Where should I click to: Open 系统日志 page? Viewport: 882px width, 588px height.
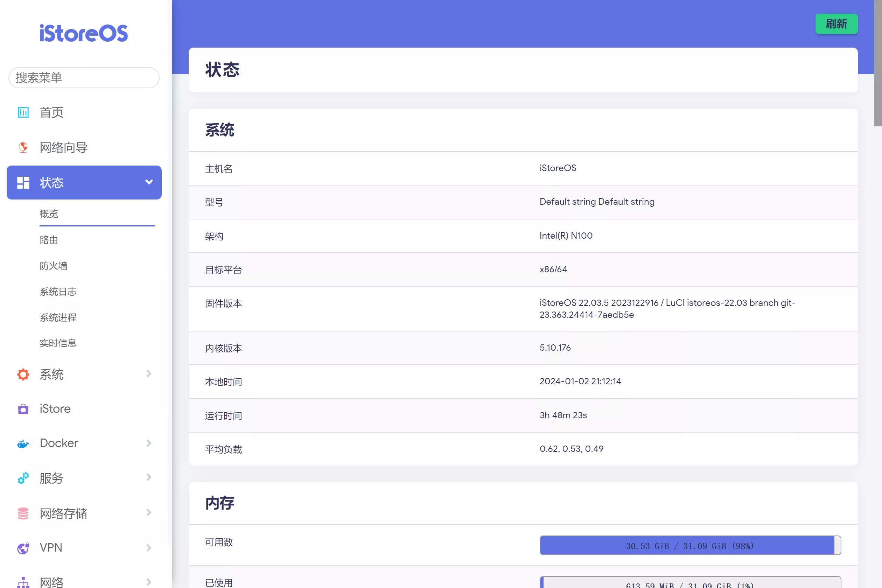point(58,292)
